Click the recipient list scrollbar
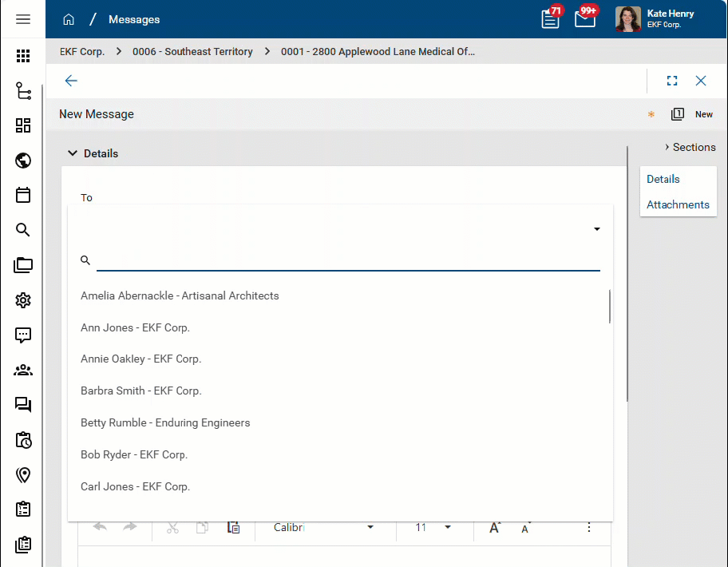The height and width of the screenshot is (567, 728). 610,307
